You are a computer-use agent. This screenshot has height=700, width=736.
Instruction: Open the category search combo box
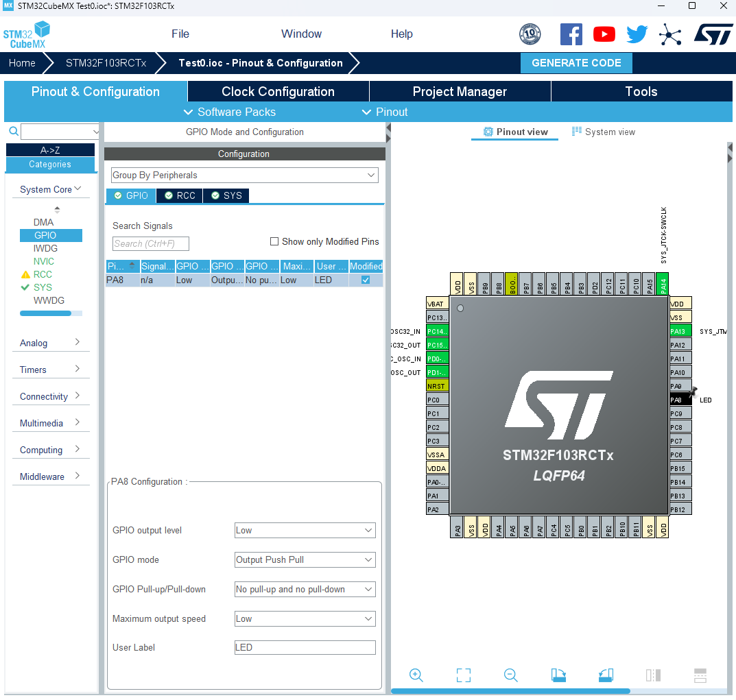click(60, 132)
